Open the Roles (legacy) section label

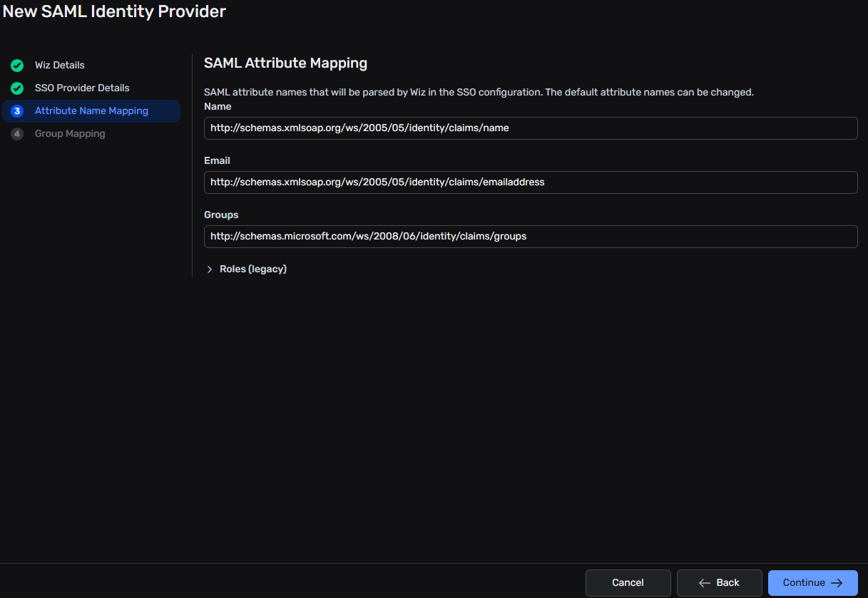[252, 269]
